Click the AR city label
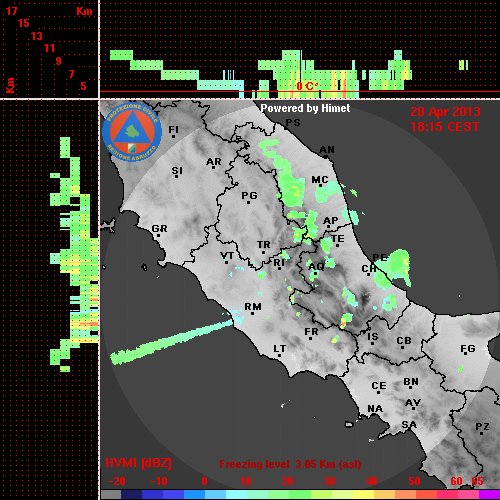The height and width of the screenshot is (500, 500). point(214,162)
